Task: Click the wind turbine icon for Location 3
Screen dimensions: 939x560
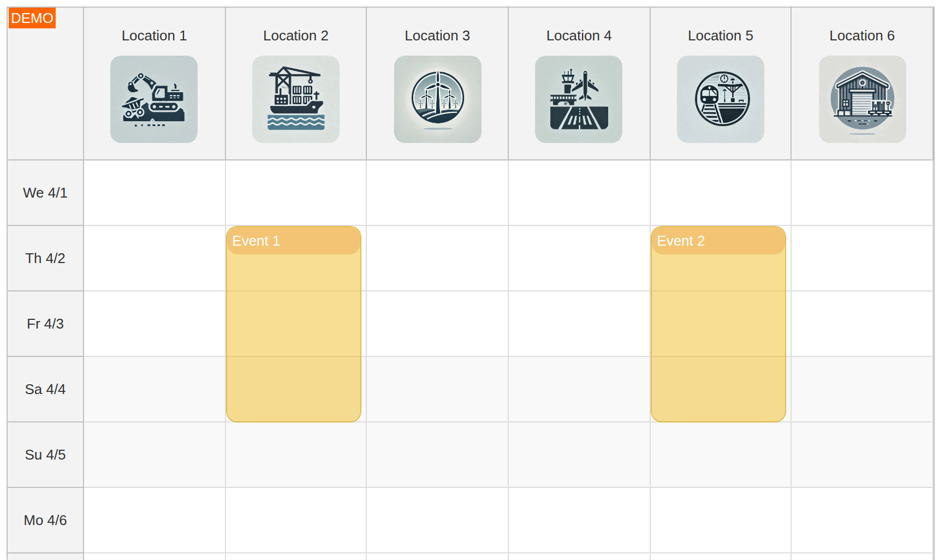Action: click(437, 99)
